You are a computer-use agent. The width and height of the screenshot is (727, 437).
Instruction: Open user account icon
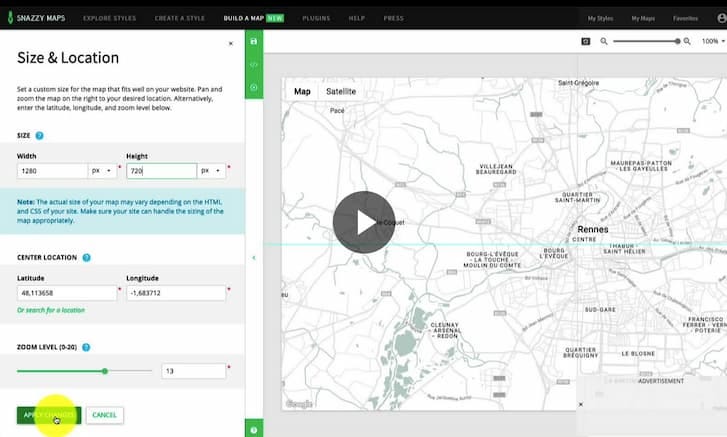tap(721, 18)
